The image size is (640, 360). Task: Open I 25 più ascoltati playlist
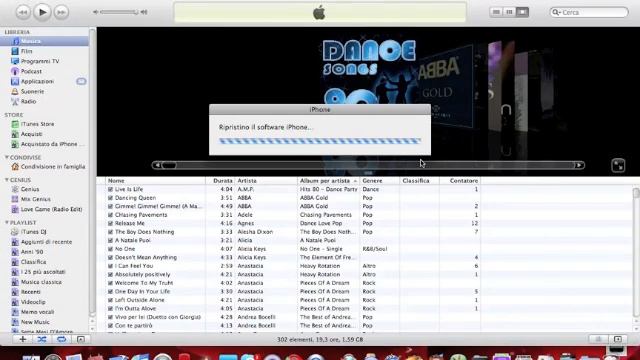click(x=44, y=272)
